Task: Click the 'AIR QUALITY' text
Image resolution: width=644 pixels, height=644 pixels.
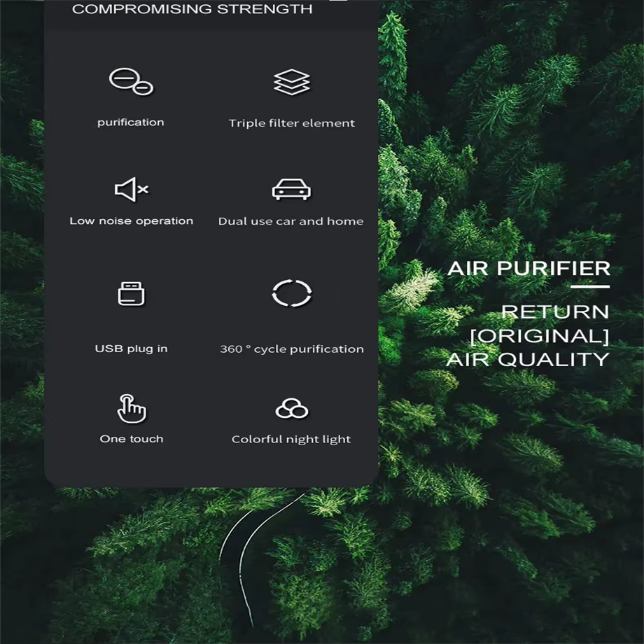Action: pyautogui.click(x=528, y=359)
